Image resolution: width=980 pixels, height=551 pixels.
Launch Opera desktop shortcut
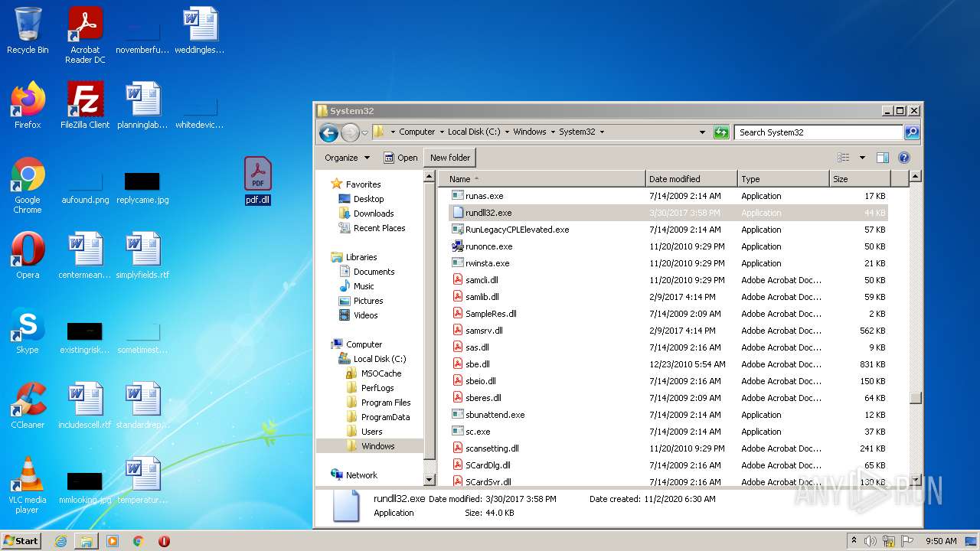click(28, 255)
